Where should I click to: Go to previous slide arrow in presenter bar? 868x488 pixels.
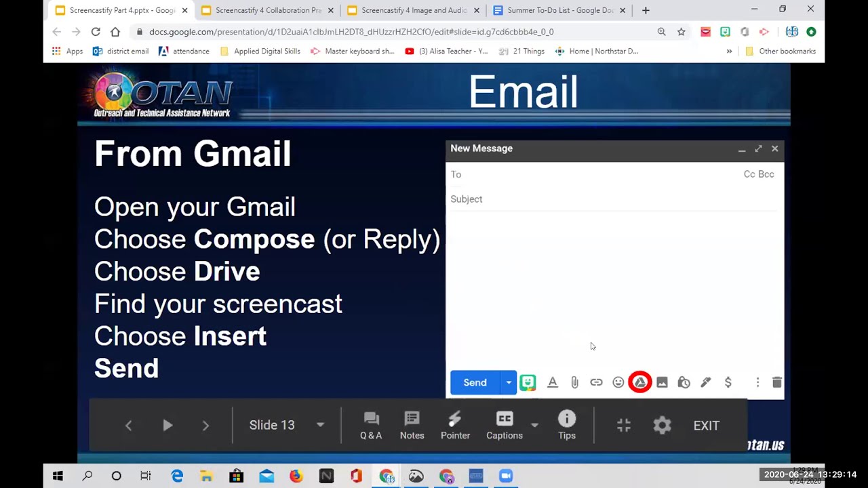[x=129, y=426]
